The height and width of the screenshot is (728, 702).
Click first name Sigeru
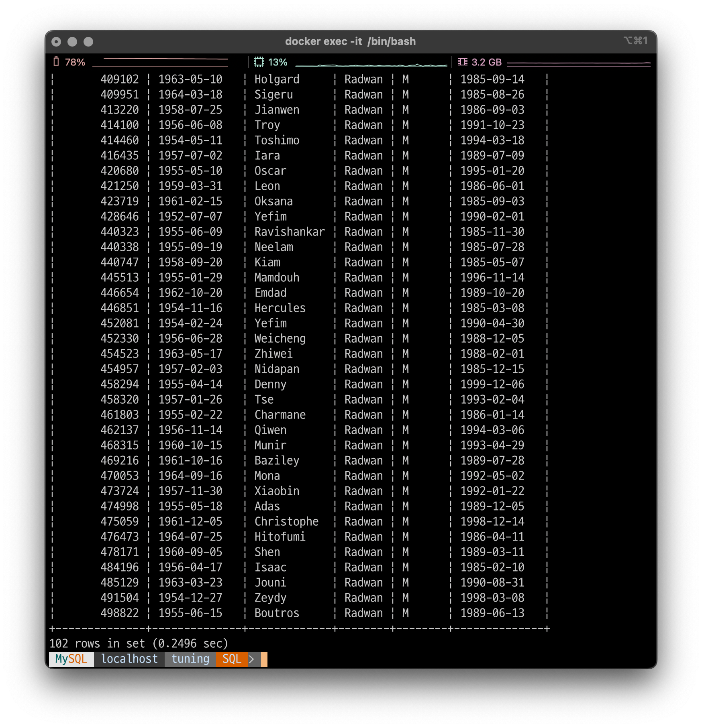pos(273,95)
